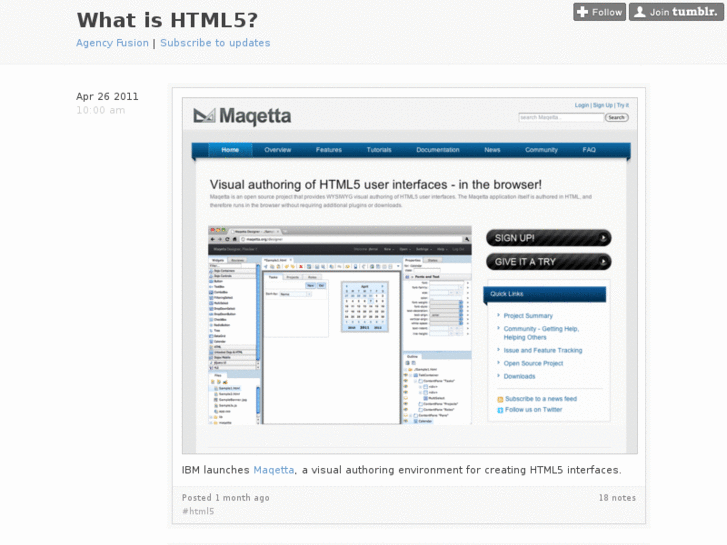Screen dimensions: 727x545
Task: Open the Project Summary quick link
Action: [528, 316]
